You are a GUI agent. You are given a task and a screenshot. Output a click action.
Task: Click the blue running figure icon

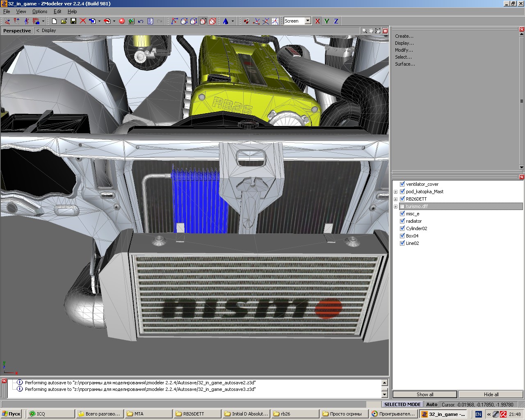click(x=27, y=21)
